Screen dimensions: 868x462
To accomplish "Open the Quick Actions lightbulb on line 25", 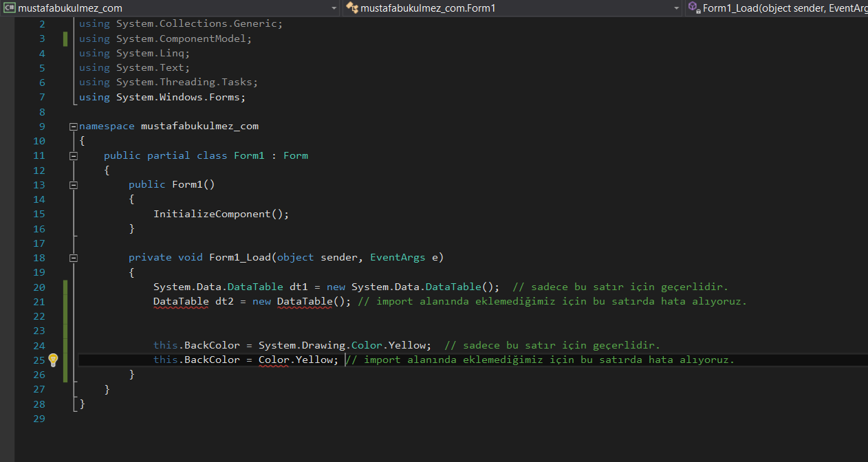I will [53, 360].
